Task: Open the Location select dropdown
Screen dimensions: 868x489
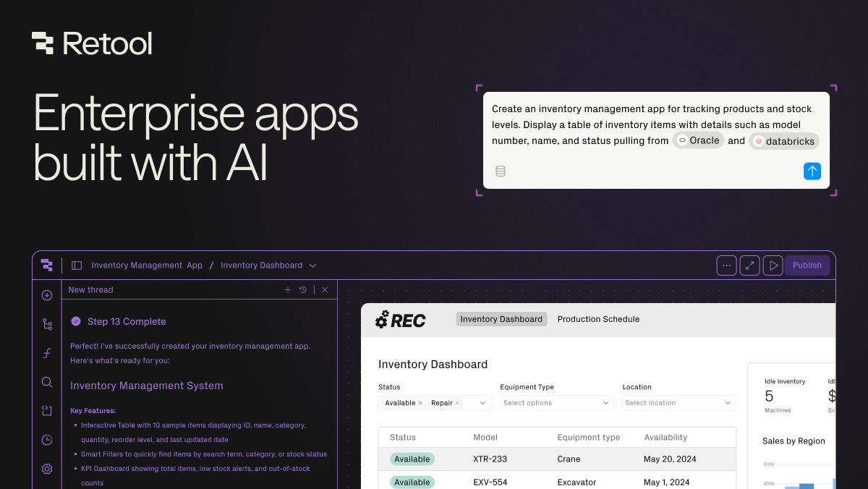Action: (679, 403)
